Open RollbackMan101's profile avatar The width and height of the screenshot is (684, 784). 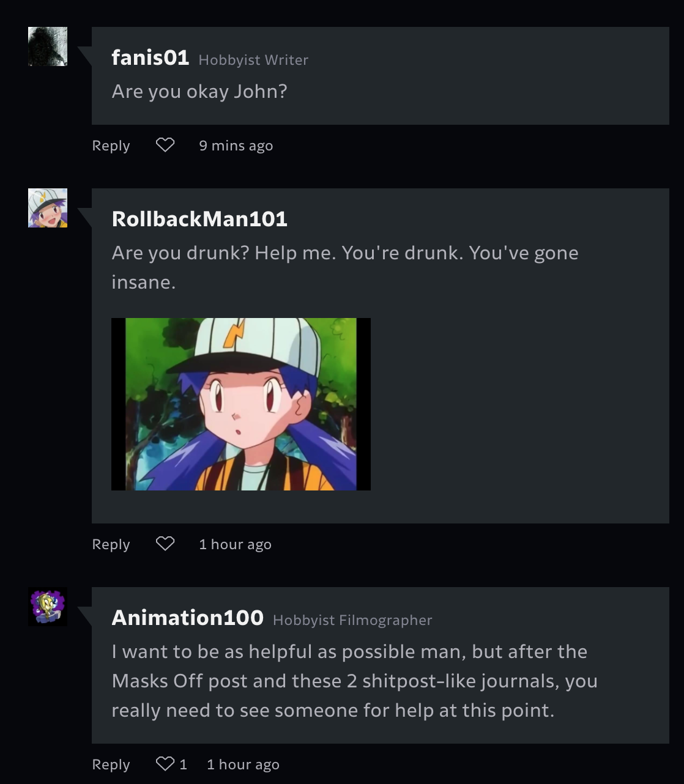(x=48, y=208)
